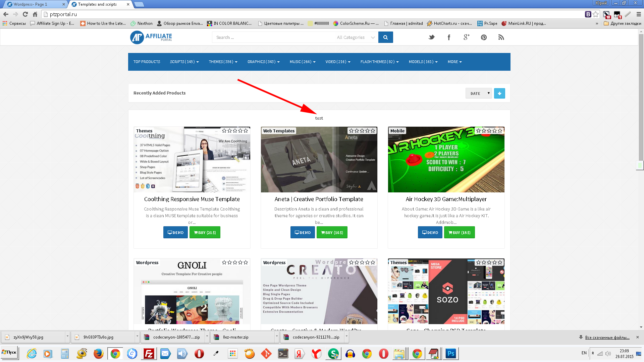This screenshot has height=362, width=644.
Task: Click browser reload button
Action: pyautogui.click(x=25, y=14)
